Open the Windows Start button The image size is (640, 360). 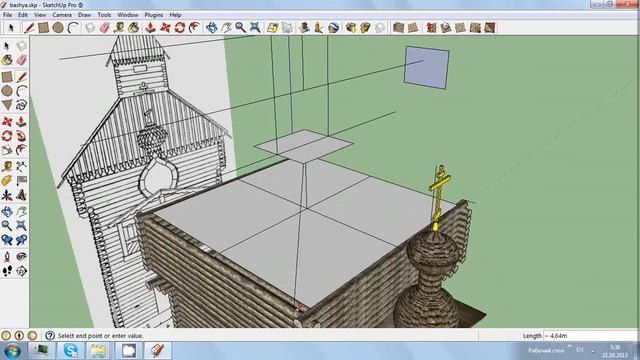pyautogui.click(x=11, y=351)
